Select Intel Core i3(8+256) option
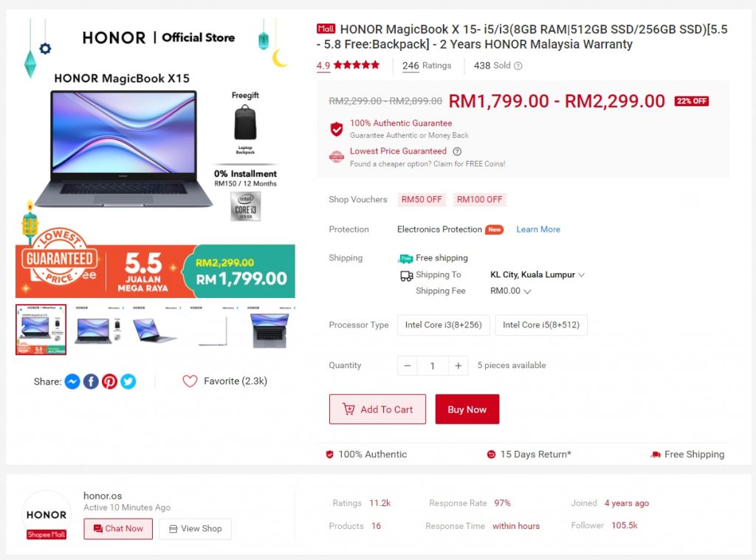This screenshot has height=560, width=756. [443, 325]
